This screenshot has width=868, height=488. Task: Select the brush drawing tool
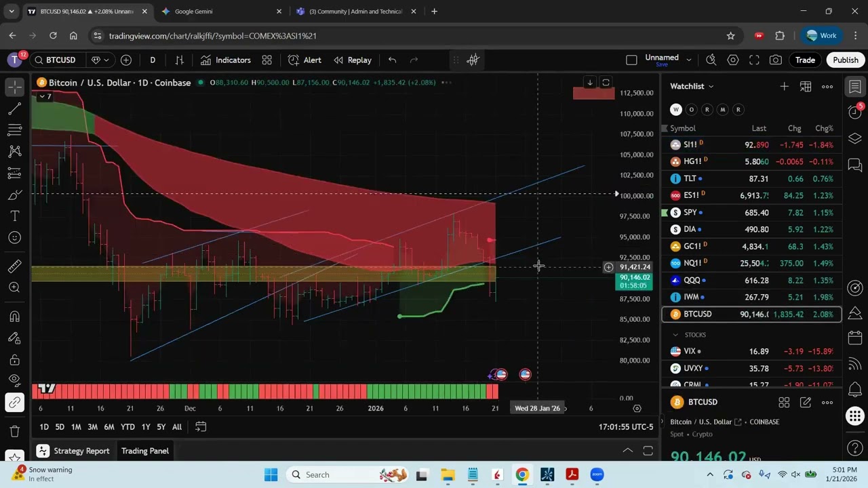pyautogui.click(x=14, y=195)
